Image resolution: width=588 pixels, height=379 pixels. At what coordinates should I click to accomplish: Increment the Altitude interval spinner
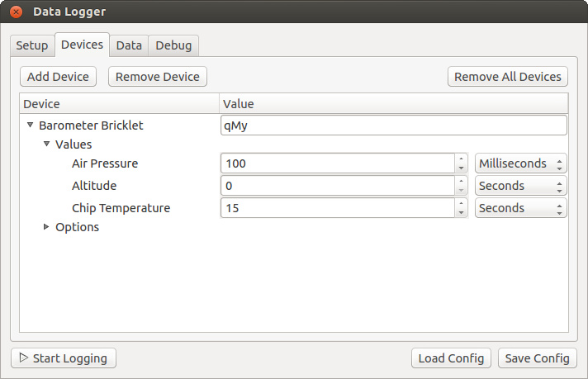point(462,181)
